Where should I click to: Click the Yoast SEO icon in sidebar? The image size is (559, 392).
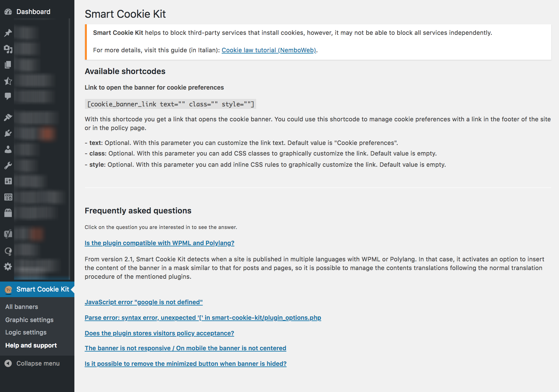[x=8, y=234]
